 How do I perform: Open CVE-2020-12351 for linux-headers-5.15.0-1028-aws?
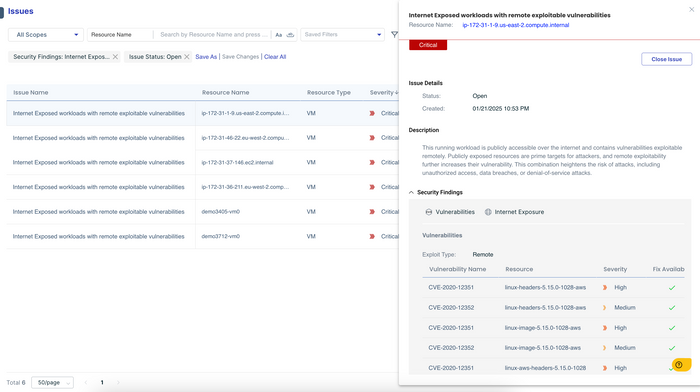(x=451, y=288)
